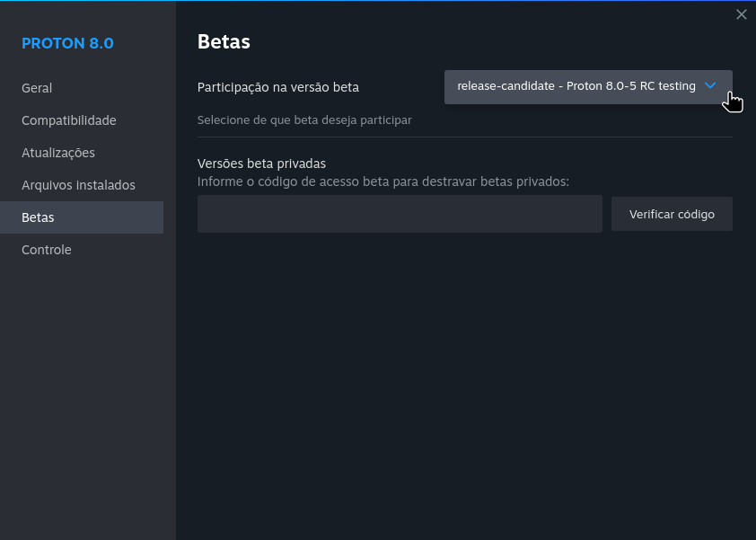Click the Informe o código de acesso instruction
Image resolution: width=756 pixels, height=540 pixels.
[383, 181]
